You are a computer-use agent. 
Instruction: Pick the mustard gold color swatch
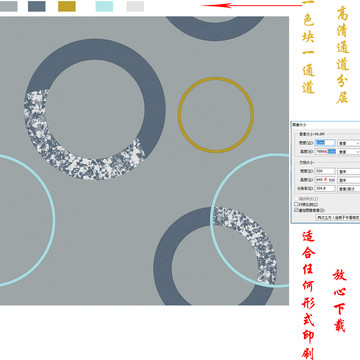click(67, 6)
